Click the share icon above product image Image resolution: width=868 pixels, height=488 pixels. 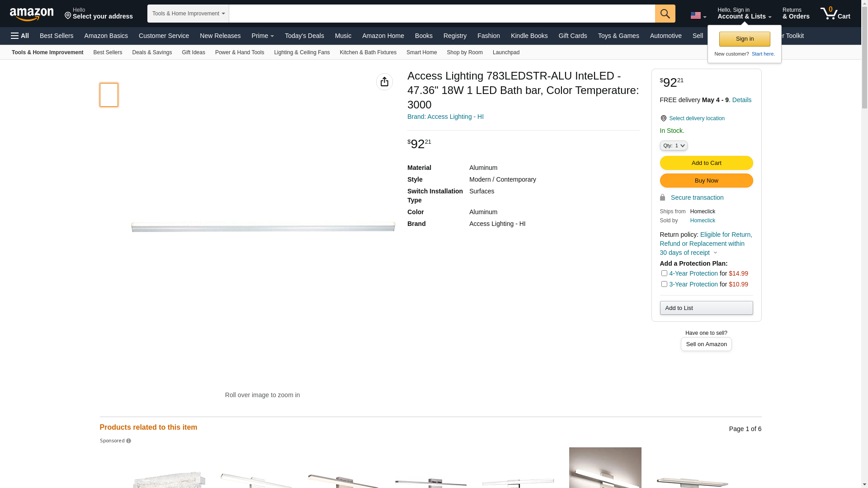[384, 82]
